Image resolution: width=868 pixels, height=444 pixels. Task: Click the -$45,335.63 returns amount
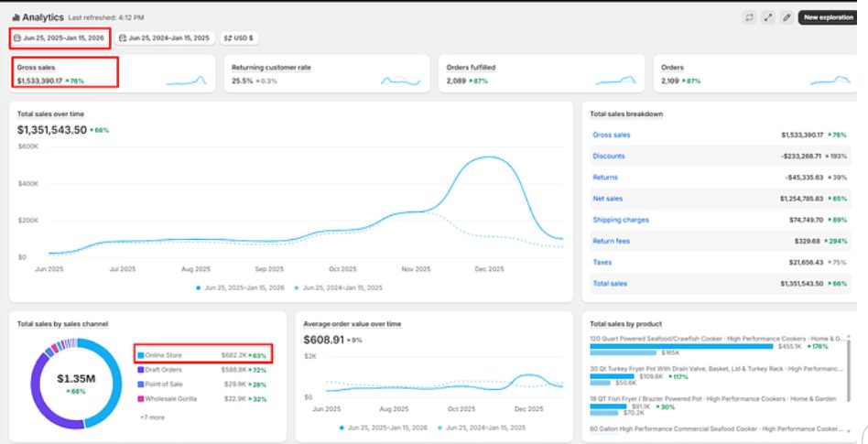point(804,178)
